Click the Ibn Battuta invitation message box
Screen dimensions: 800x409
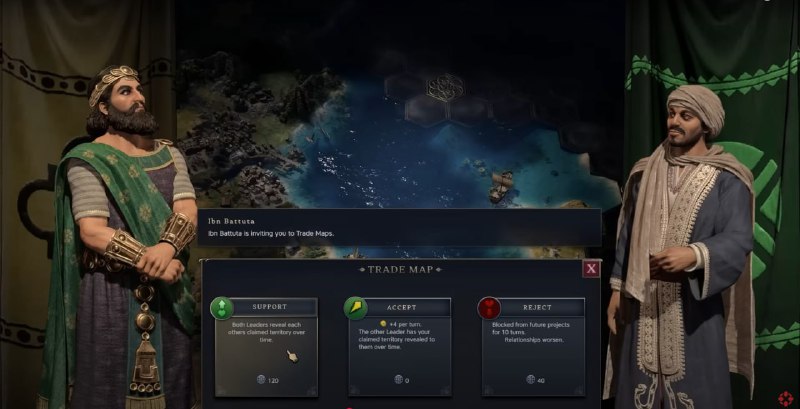point(399,227)
